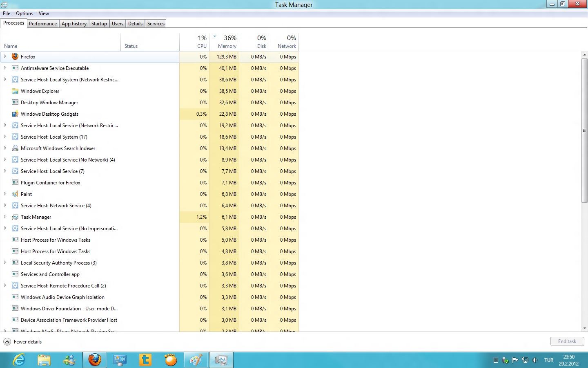The image size is (588, 368).
Task: Switch to Firefox in the taskbar
Action: (x=95, y=360)
